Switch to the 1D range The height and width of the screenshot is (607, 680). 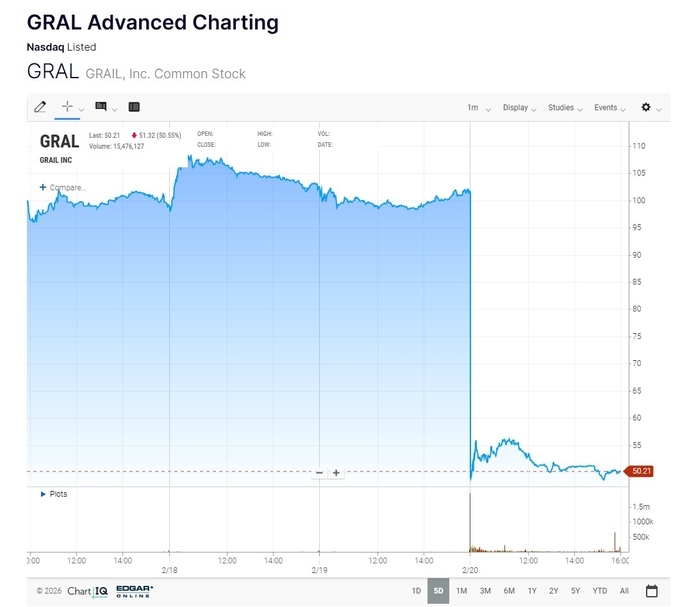pyautogui.click(x=416, y=591)
